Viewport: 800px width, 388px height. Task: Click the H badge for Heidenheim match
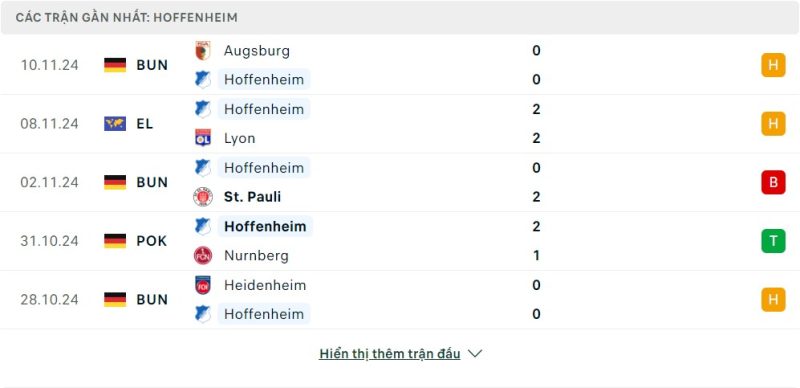773,299
